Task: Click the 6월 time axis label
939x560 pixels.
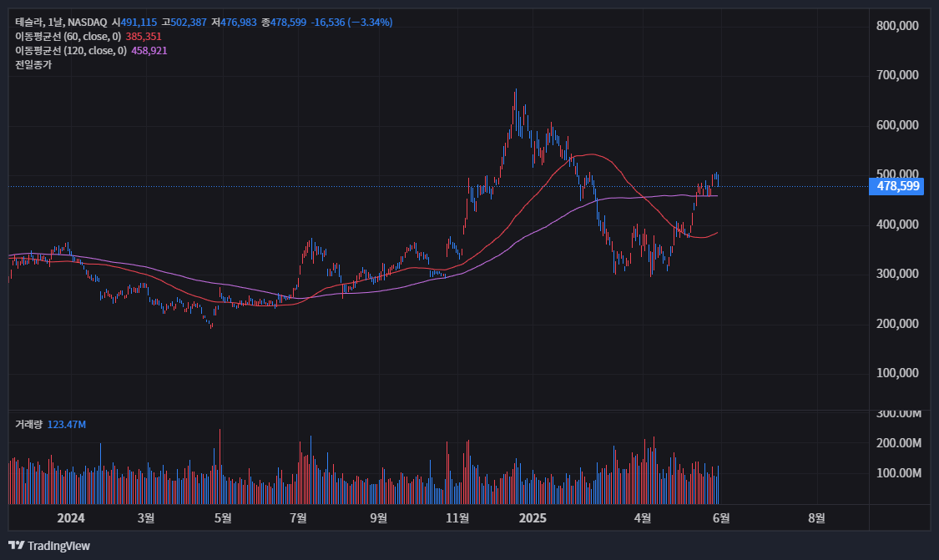Action: click(x=721, y=518)
